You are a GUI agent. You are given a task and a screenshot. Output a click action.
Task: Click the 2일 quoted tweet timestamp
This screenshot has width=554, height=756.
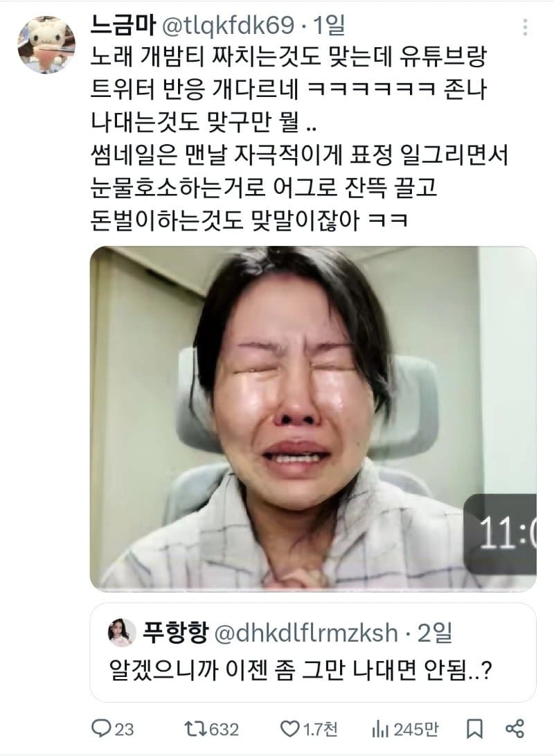tap(434, 633)
